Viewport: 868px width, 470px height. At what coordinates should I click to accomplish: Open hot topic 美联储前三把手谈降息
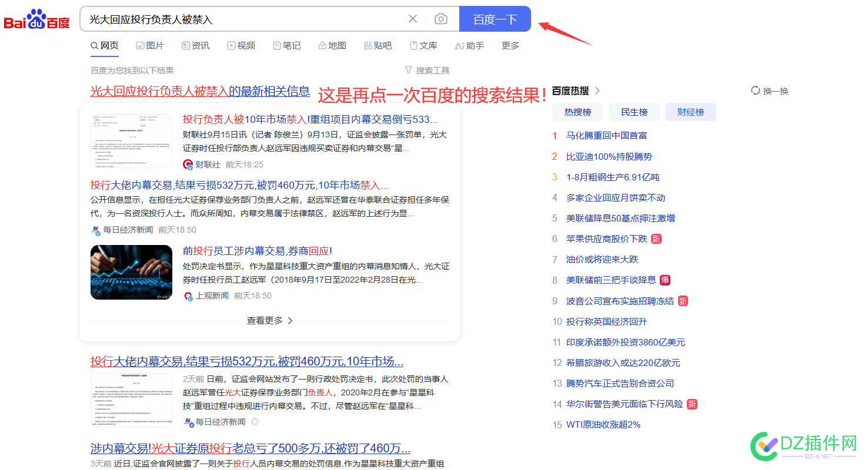610,280
